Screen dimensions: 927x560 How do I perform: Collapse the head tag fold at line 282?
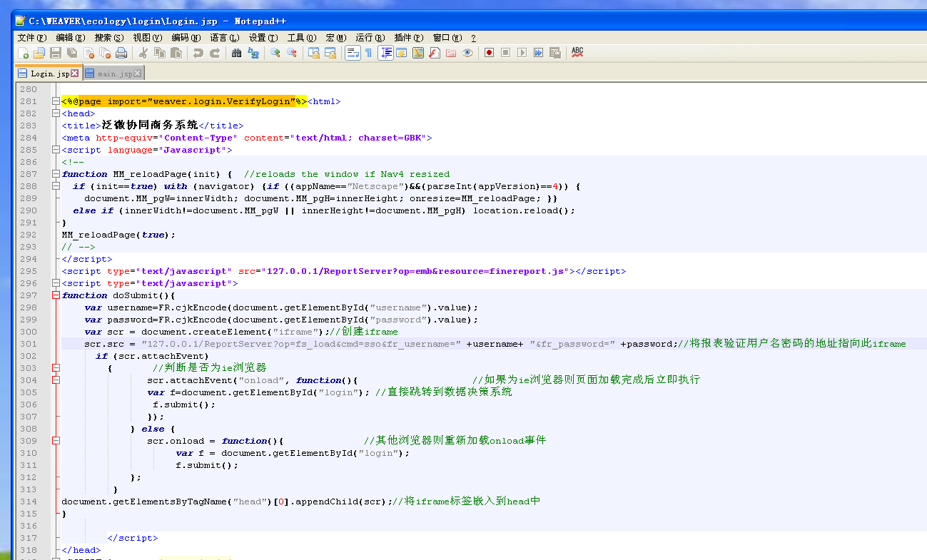pyautogui.click(x=56, y=113)
